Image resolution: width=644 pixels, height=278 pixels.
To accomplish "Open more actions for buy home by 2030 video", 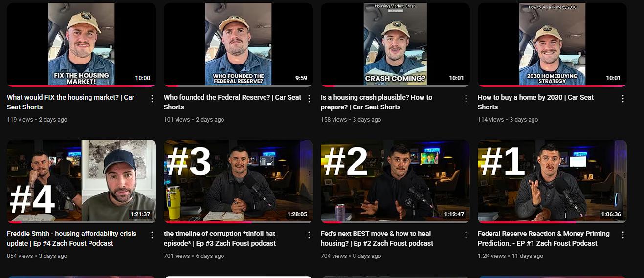I will pos(623,99).
